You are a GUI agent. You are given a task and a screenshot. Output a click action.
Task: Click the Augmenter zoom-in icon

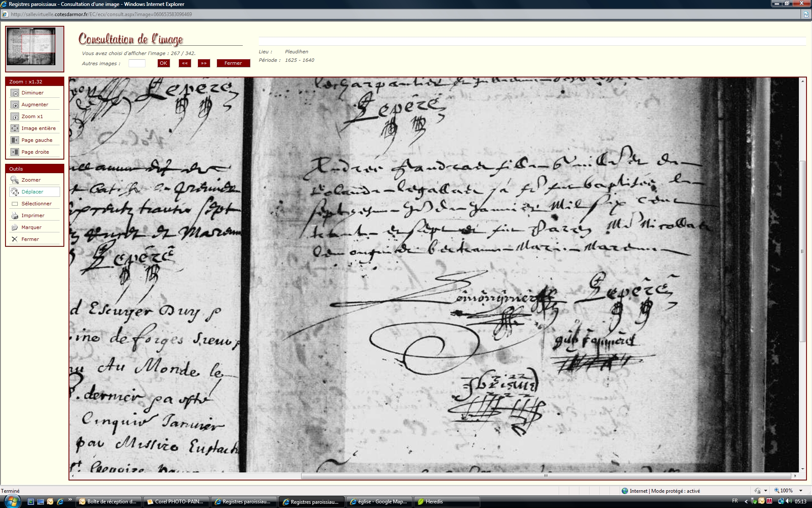pos(15,105)
